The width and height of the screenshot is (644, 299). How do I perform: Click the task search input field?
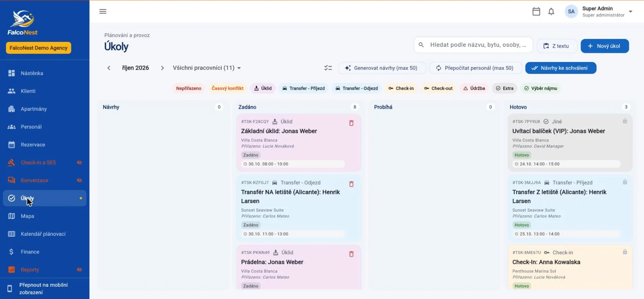pyautogui.click(x=473, y=45)
